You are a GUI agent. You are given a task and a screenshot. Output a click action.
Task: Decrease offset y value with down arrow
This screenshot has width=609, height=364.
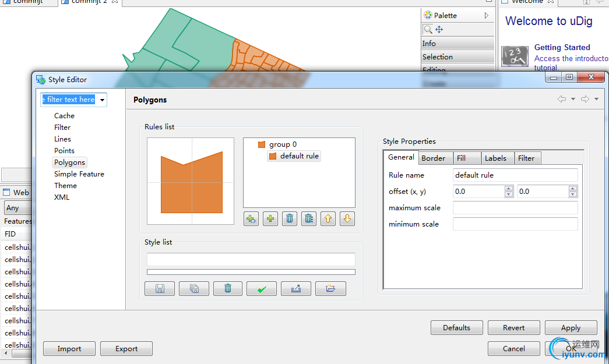coord(572,194)
